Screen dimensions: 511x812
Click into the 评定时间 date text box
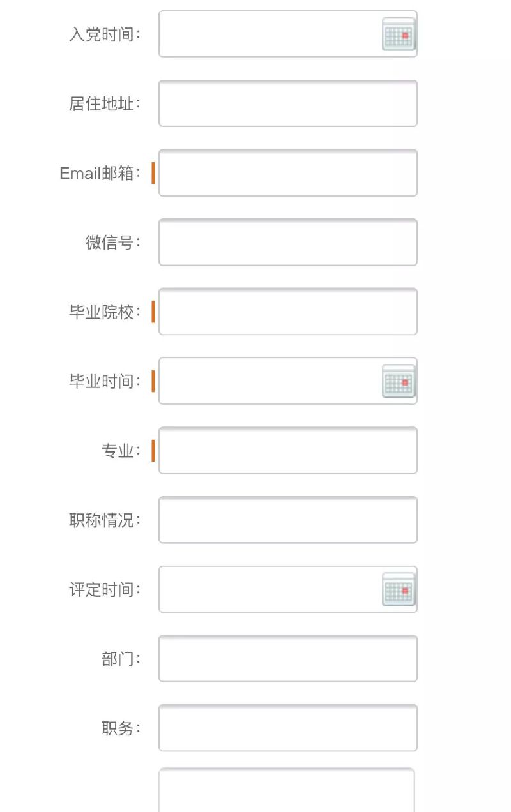coord(270,590)
